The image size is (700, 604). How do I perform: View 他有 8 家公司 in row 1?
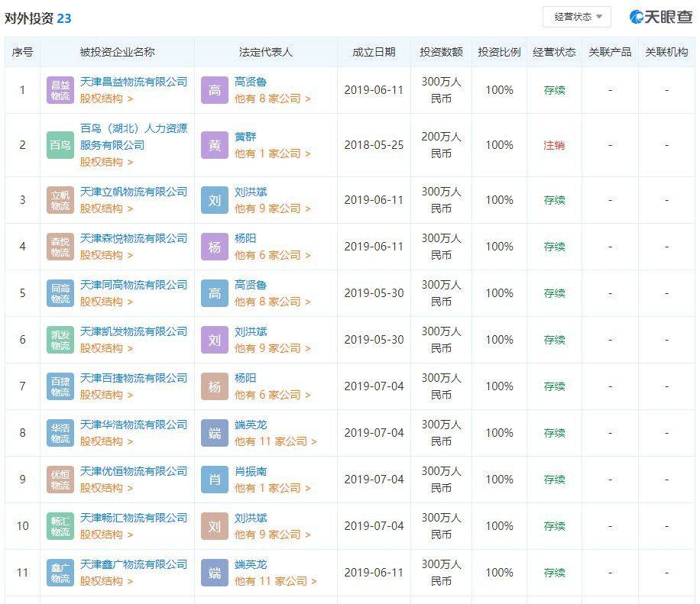coord(272,99)
